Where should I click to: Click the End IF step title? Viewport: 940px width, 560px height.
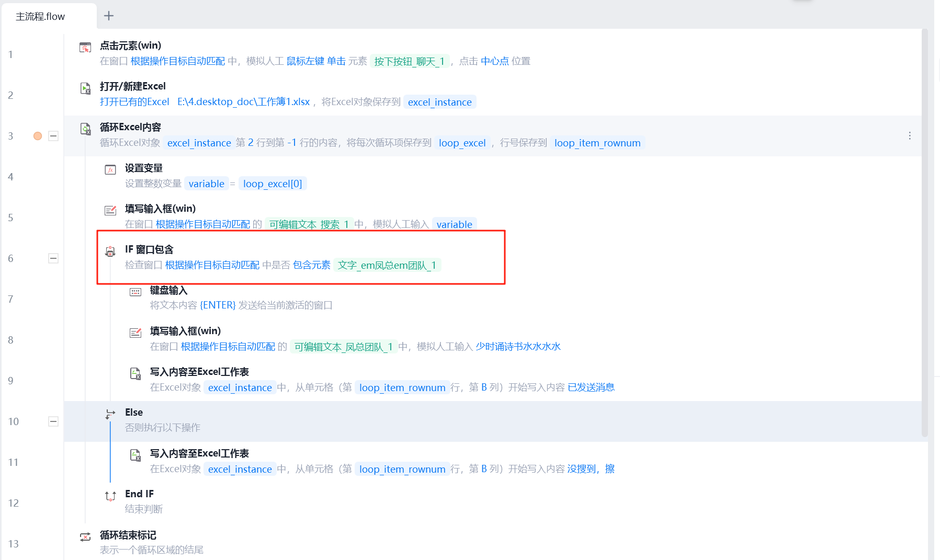[139, 494]
